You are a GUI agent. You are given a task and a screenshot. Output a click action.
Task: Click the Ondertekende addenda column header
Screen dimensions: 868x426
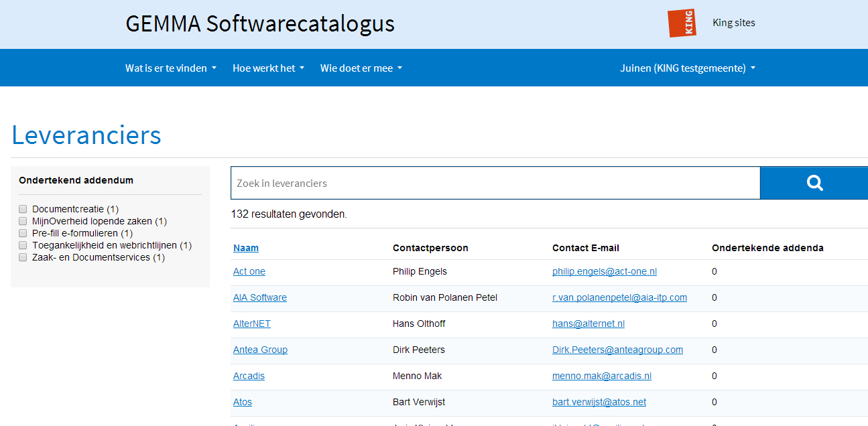pyautogui.click(x=767, y=248)
